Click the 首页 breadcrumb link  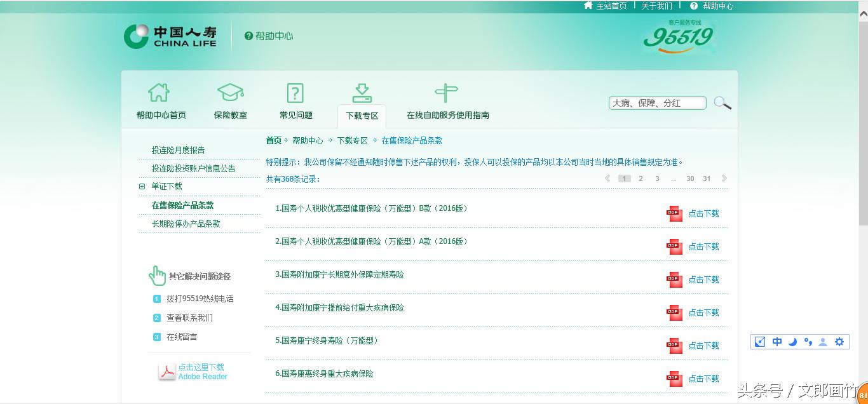coord(273,140)
